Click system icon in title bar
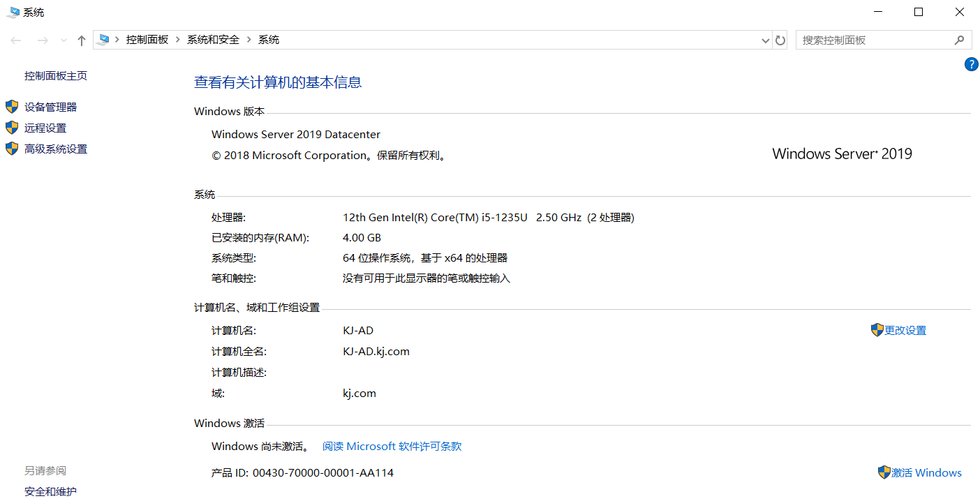 point(14,12)
